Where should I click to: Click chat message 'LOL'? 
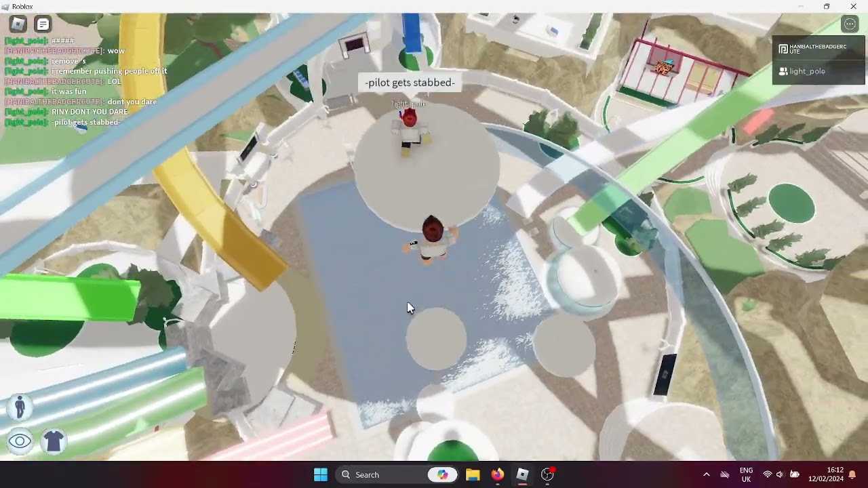point(114,81)
